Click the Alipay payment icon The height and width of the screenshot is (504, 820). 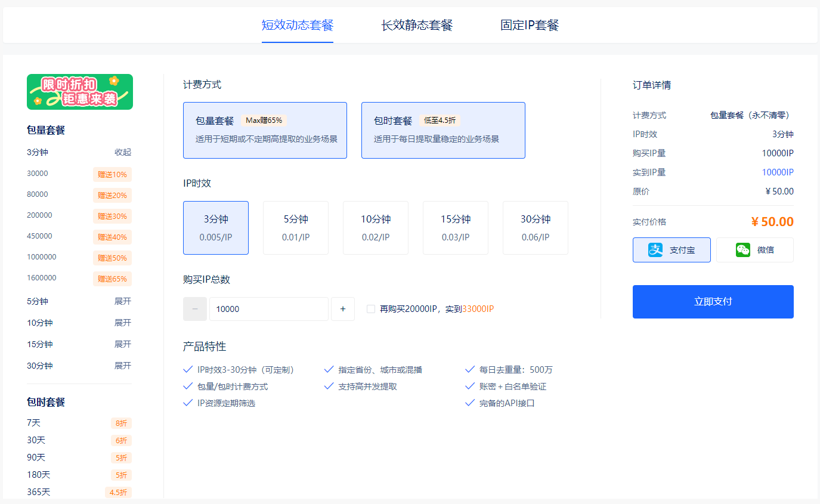pyautogui.click(x=651, y=249)
